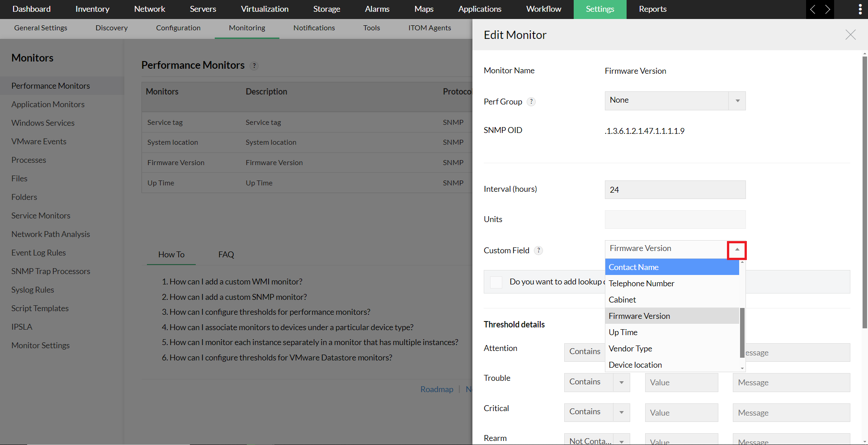This screenshot has height=445, width=868.
Task: Open the Notifications tab
Action: 314,28
